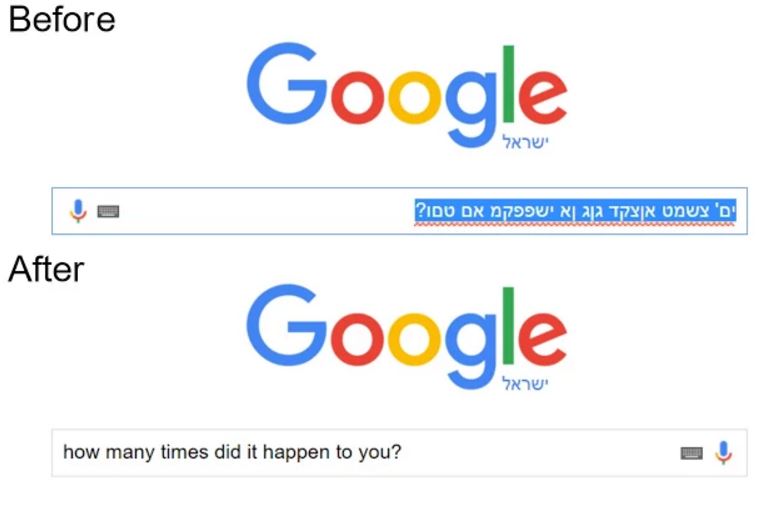This screenshot has height=522, width=780.
Task: Click the question mark ending the Hebrew text
Action: tap(422, 211)
